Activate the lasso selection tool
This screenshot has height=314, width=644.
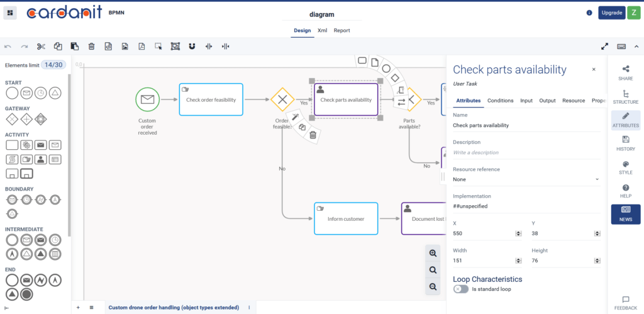pyautogui.click(x=158, y=47)
